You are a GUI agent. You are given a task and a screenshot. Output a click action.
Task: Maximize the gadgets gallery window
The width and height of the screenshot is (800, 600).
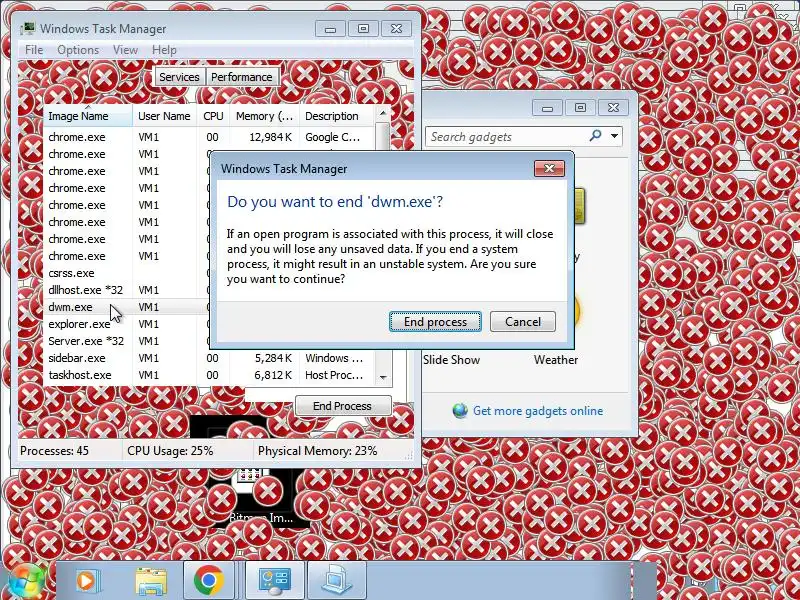[580, 108]
